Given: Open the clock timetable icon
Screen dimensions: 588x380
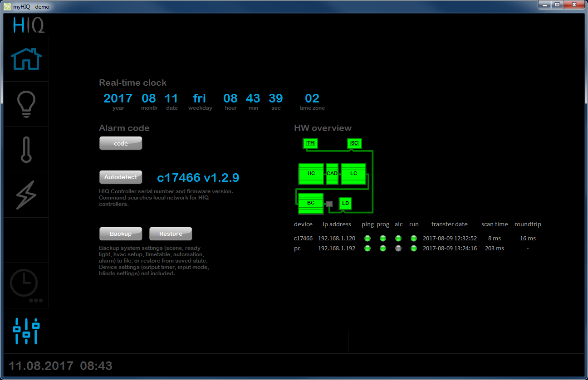Looking at the screenshot, I should 24,284.
